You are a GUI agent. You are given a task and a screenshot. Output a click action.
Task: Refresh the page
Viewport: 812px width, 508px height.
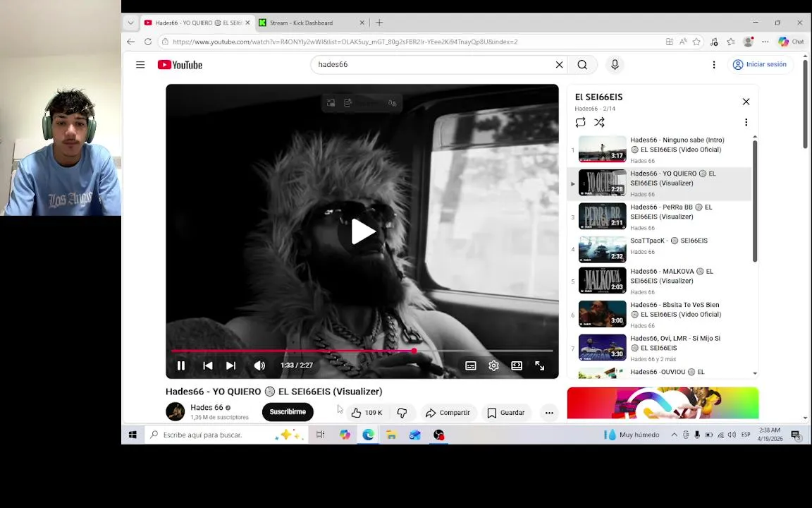click(x=148, y=42)
